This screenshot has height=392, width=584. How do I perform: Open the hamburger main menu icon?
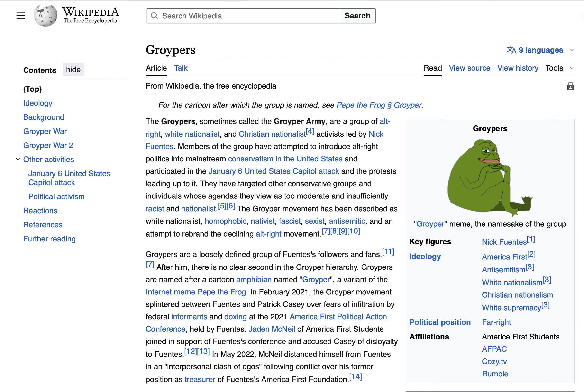21,16
